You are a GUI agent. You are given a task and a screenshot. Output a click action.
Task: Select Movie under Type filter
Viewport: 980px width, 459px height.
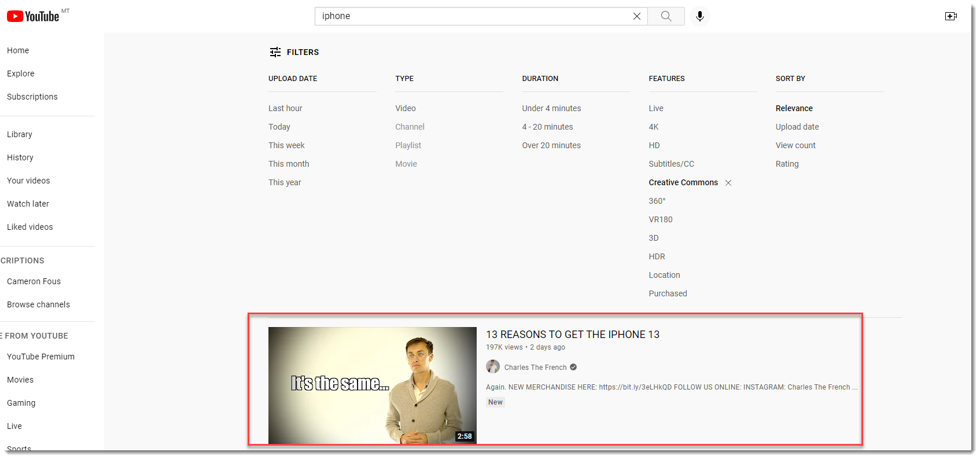click(x=406, y=164)
